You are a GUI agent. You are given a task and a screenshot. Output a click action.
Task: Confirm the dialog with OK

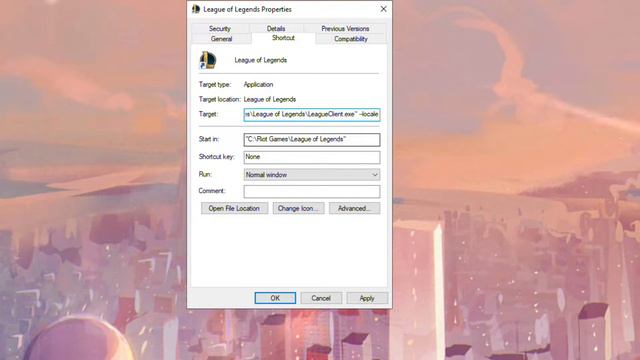click(x=275, y=298)
